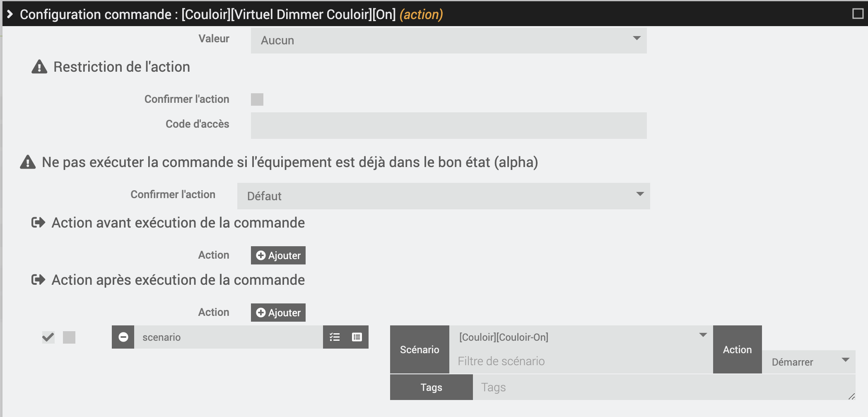Open the Défaut dropdown

(444, 196)
